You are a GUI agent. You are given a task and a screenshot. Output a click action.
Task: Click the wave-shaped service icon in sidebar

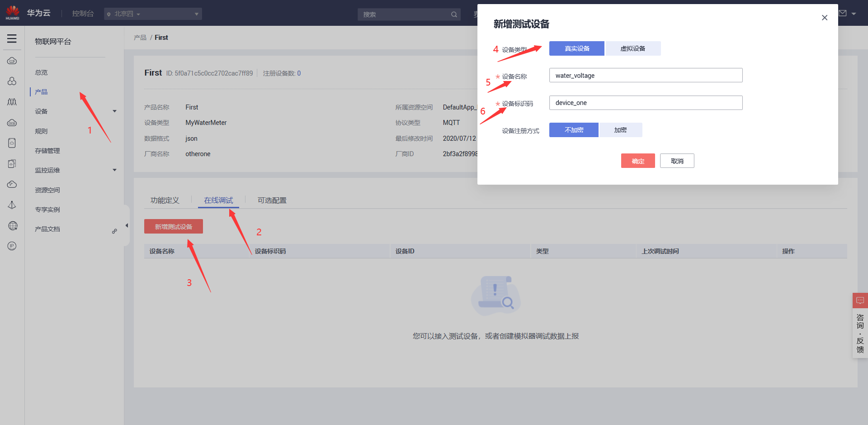pyautogui.click(x=12, y=102)
